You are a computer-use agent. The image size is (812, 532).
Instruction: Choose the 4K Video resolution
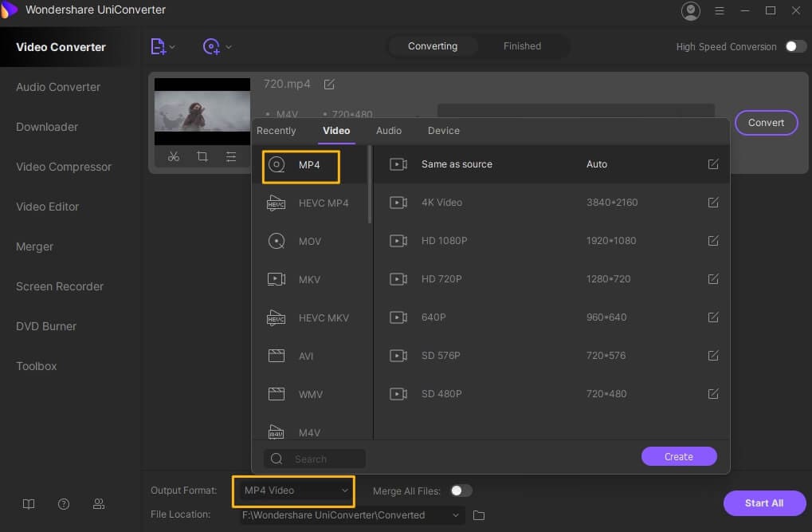[x=551, y=203]
